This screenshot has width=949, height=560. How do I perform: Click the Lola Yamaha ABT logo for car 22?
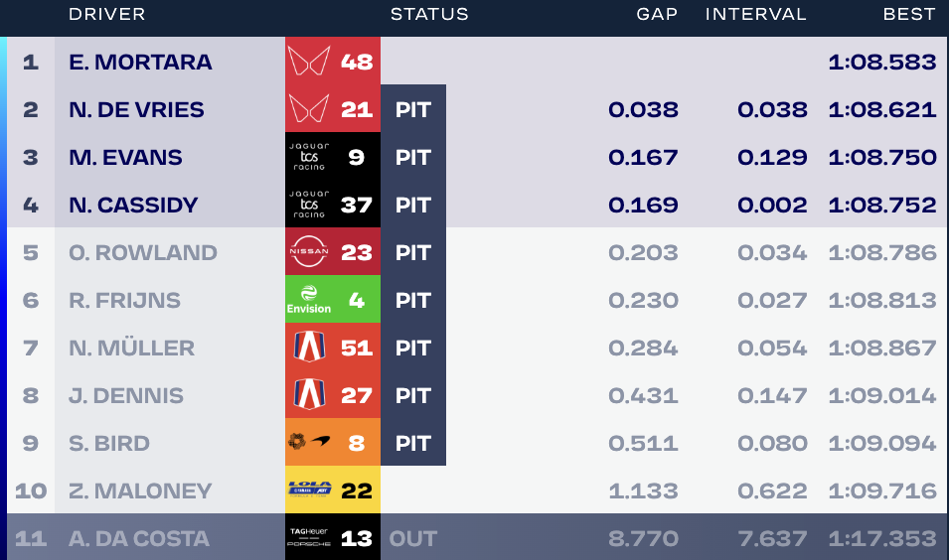coord(309,490)
